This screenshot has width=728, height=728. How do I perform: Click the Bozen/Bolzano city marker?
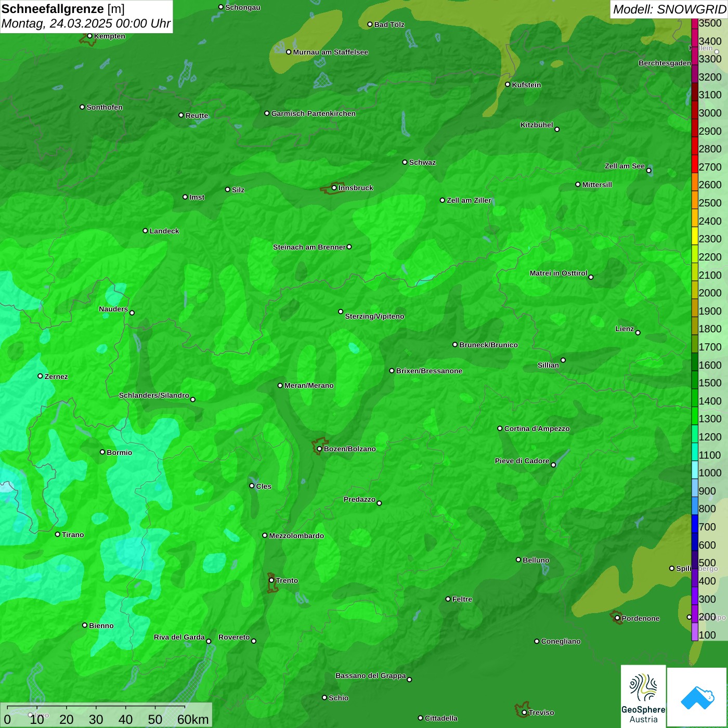(x=319, y=449)
